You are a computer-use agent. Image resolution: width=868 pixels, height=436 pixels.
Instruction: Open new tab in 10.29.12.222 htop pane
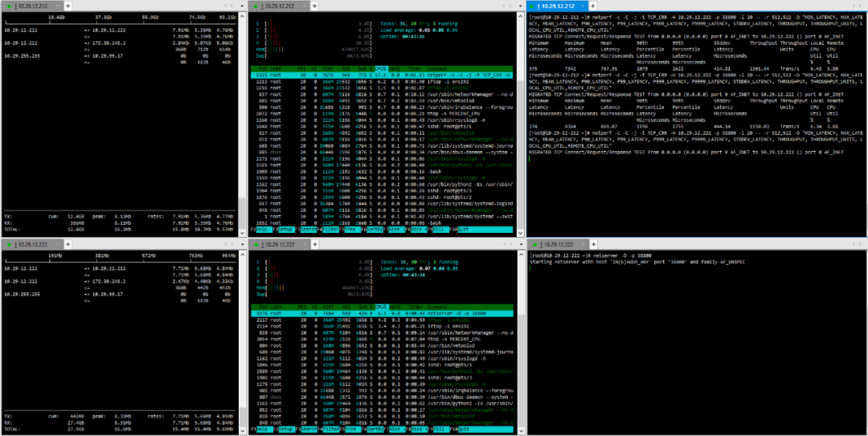click(314, 245)
